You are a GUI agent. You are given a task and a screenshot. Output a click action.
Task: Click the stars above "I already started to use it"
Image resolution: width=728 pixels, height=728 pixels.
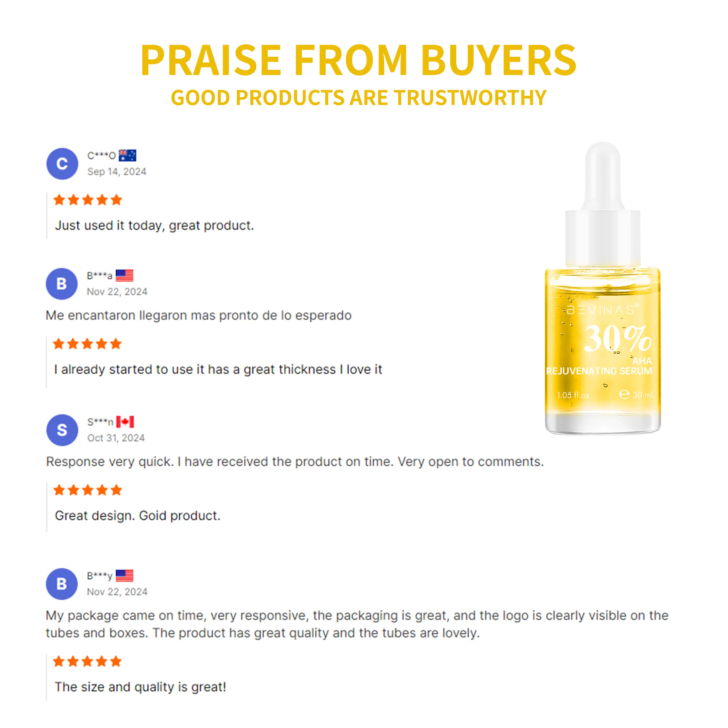point(87,344)
